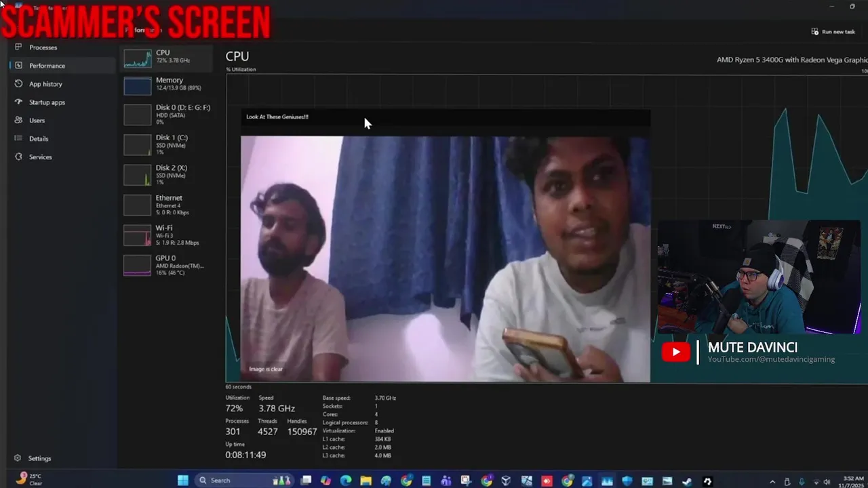Click the Task Manager taskbar icon
868x488 pixels.
[x=607, y=481]
